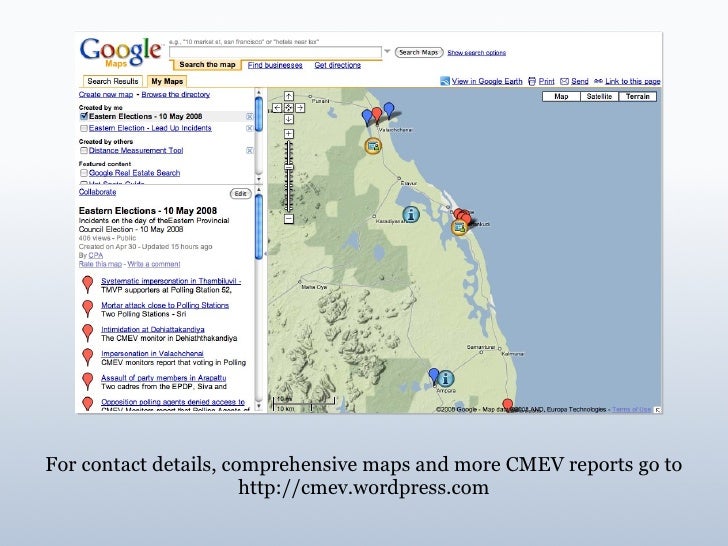Click the chain link icon
Image resolution: width=728 pixels, height=546 pixels.
coord(598,81)
